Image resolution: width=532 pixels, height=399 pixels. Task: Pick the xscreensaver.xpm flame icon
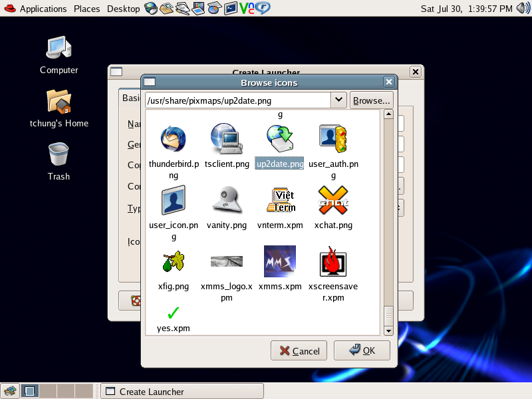[333, 261]
